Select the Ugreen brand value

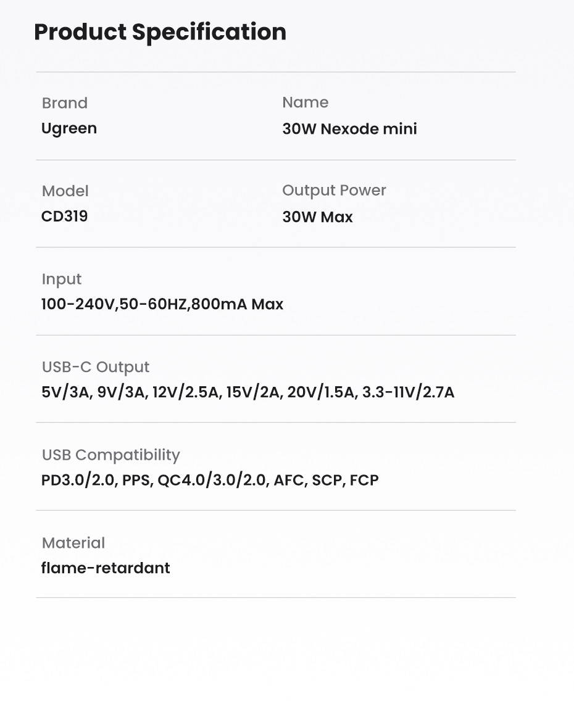(x=69, y=128)
